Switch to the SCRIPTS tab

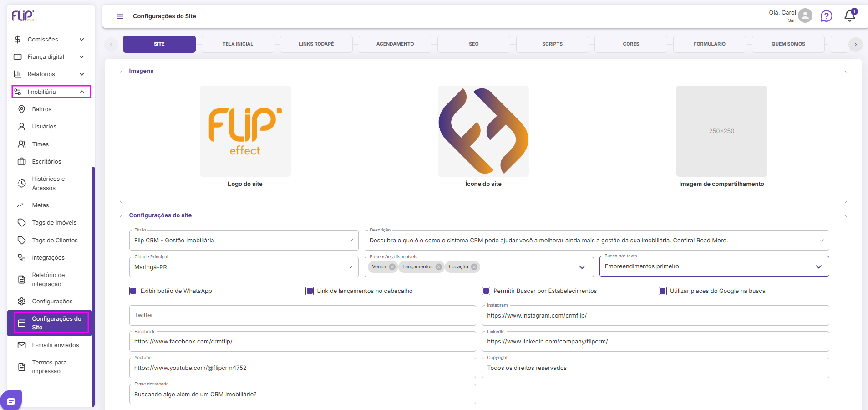click(553, 44)
